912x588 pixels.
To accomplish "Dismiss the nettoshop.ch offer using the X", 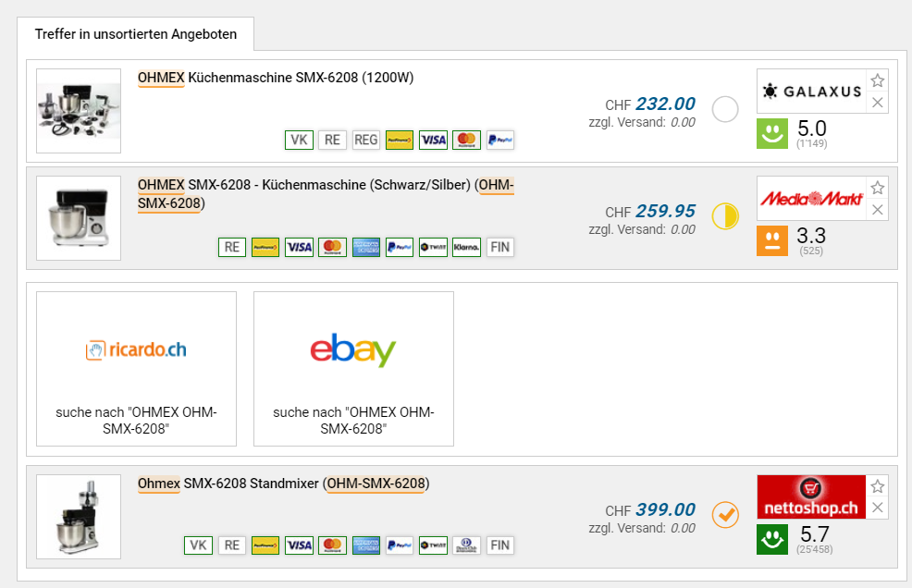I will pos(878,508).
